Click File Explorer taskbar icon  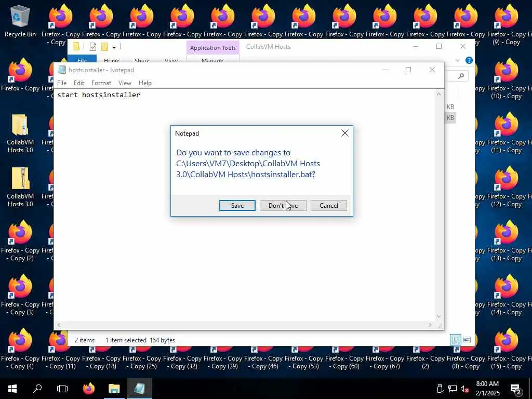tap(114, 389)
